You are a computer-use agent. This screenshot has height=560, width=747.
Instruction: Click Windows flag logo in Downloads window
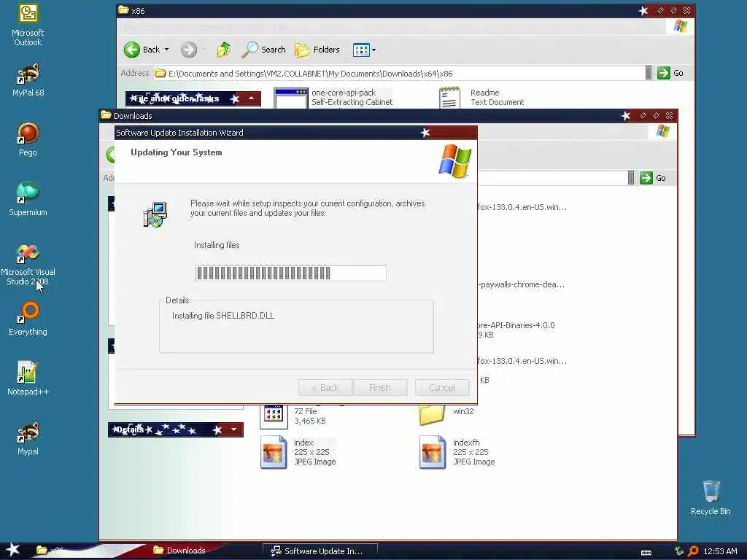pos(662,131)
